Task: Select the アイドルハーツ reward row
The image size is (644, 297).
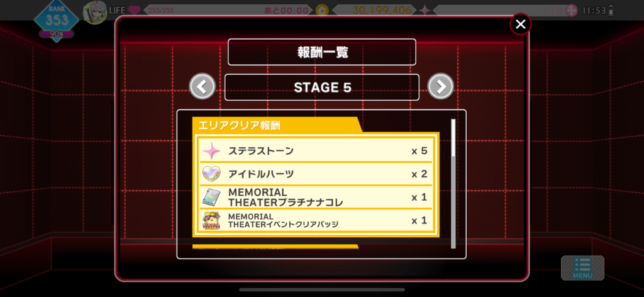Action: (316, 174)
